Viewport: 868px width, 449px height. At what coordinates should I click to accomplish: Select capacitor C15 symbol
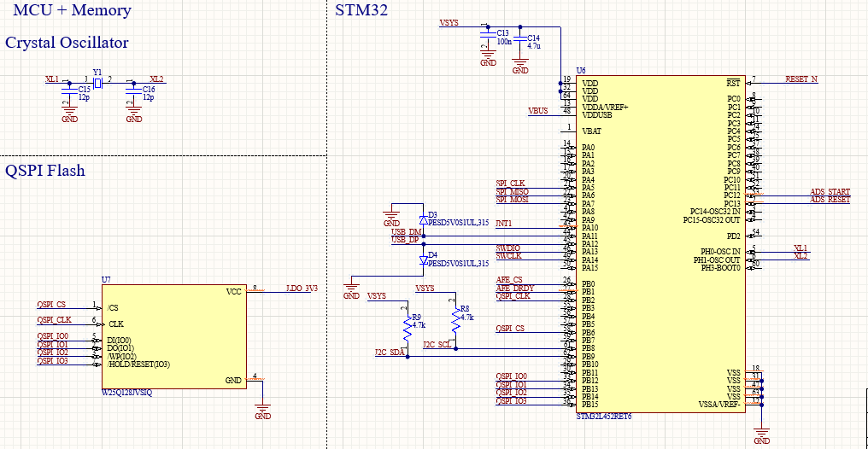(68, 90)
